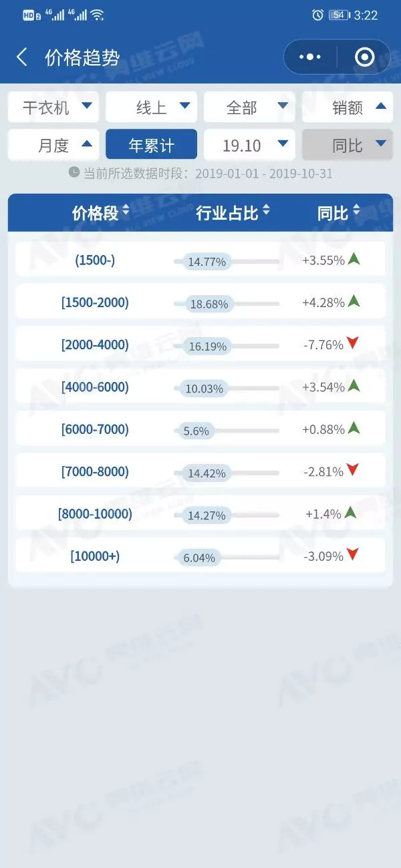Sort by 同比 column sort icon
This screenshot has width=401, height=868.
[x=356, y=212]
